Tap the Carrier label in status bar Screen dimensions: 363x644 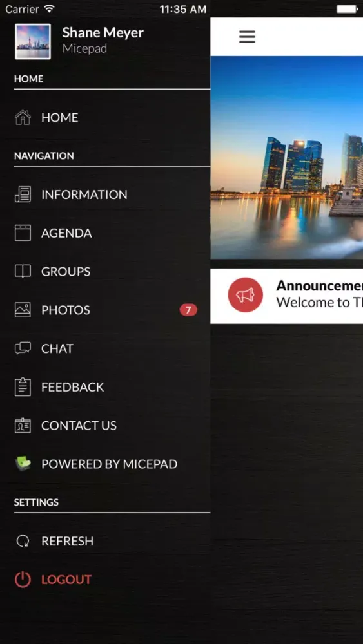(x=23, y=9)
